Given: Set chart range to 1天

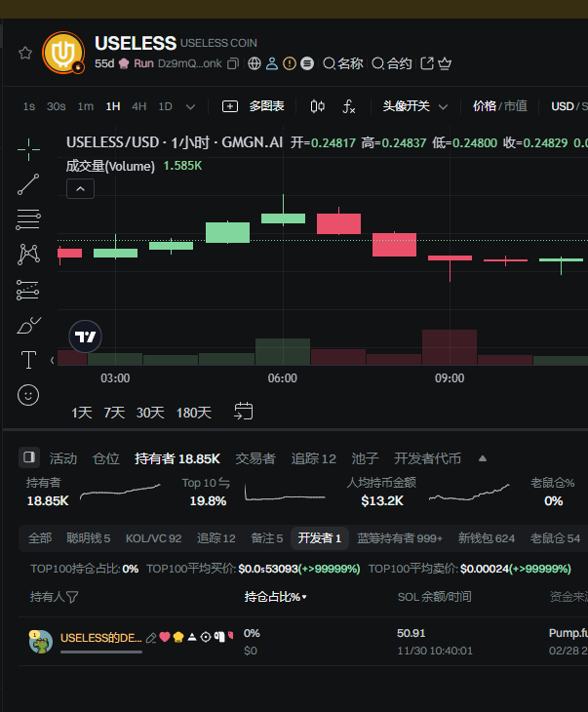Looking at the screenshot, I should pos(82,413).
